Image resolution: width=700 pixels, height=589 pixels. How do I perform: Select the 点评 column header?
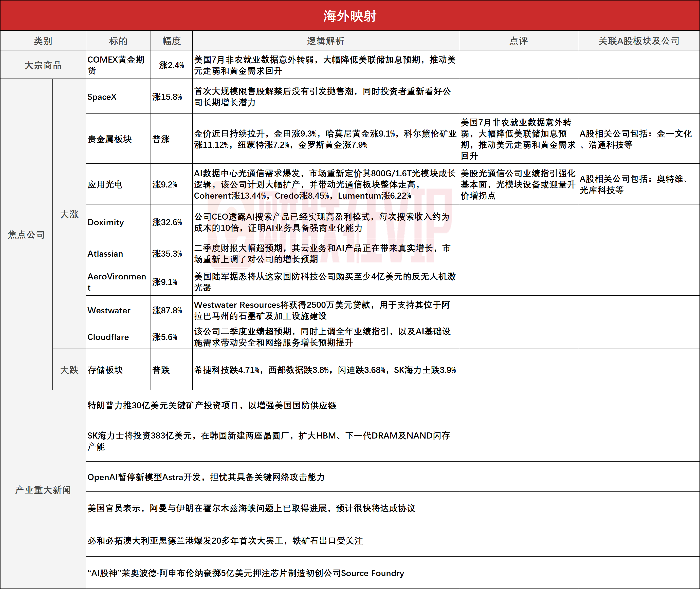pos(519,41)
